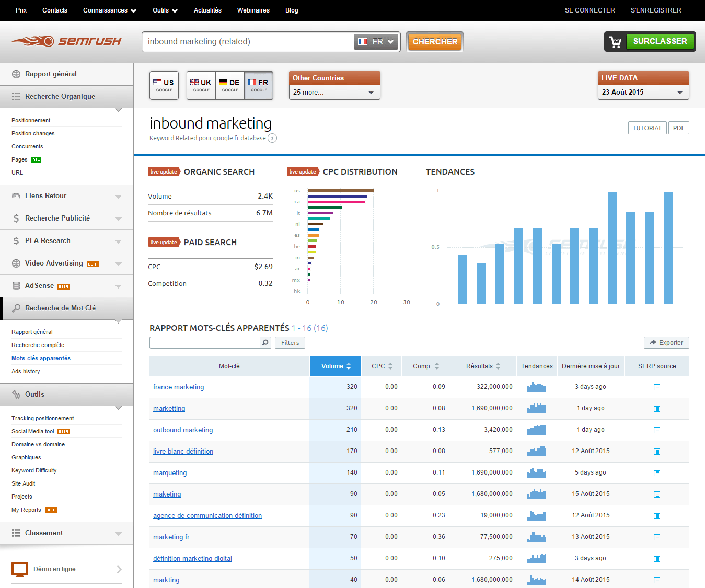Screen dimensions: 705x588
Task: Click the magnifier icon beside Recherche de Mot-Clé
Action: point(16,308)
